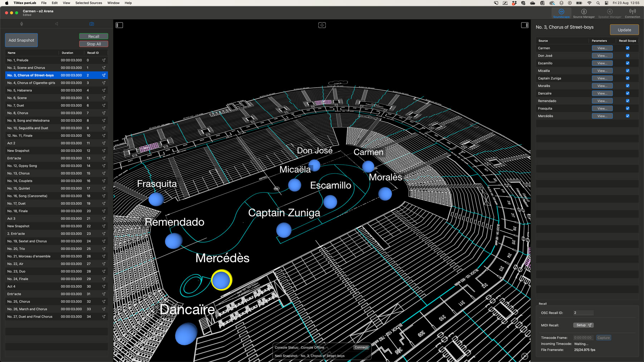
Task: Disable Recall Scope for Mercédès
Action: (628, 116)
